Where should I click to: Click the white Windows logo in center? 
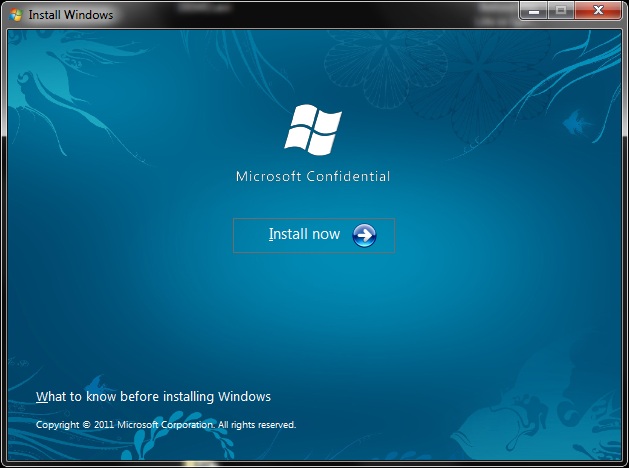313,130
